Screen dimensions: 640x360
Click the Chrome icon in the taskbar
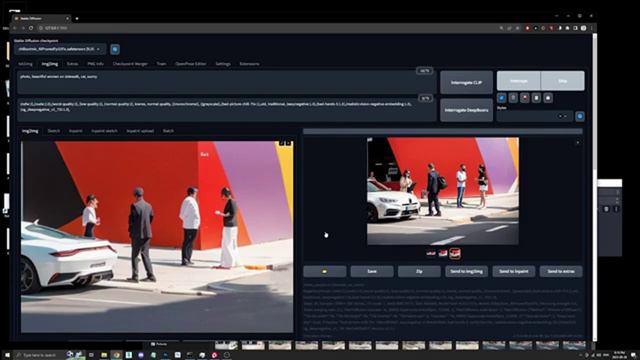click(x=116, y=355)
